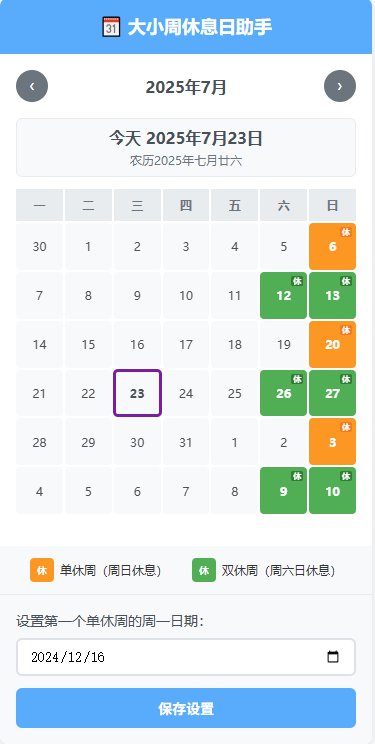Click the green 休 legend icon

[204, 570]
